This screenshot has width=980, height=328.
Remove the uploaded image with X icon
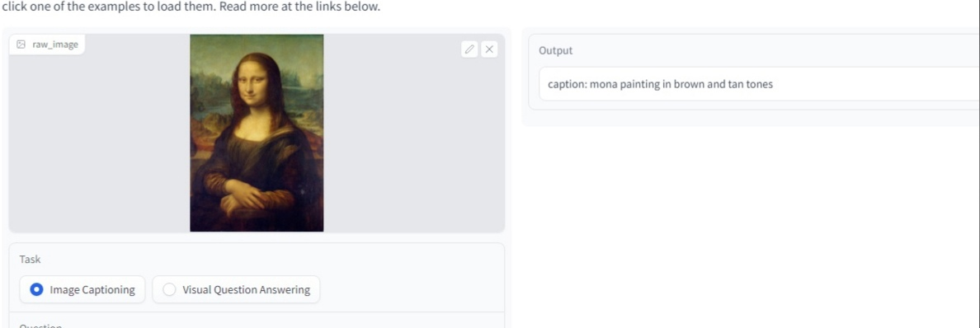489,49
